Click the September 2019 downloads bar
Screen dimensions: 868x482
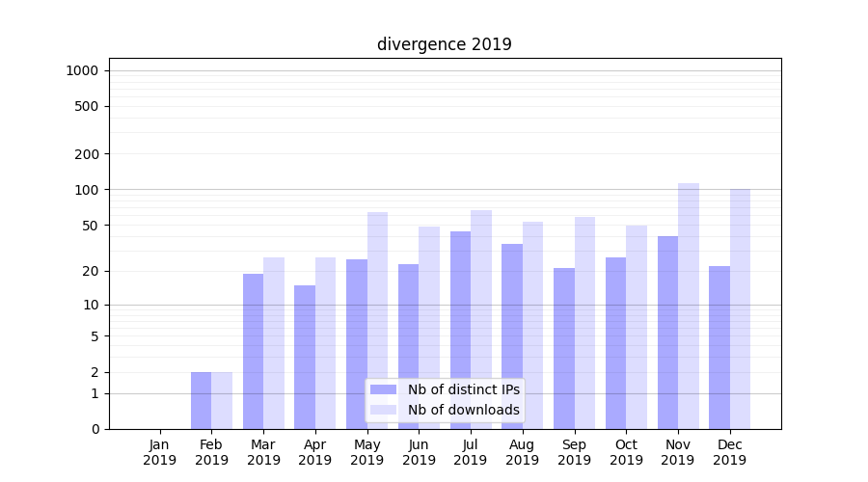coord(584,323)
